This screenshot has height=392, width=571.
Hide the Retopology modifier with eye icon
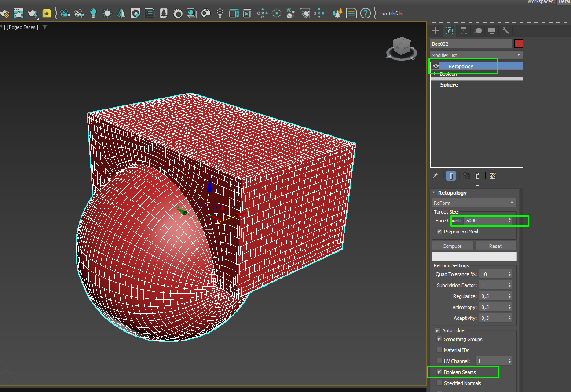pyautogui.click(x=436, y=66)
